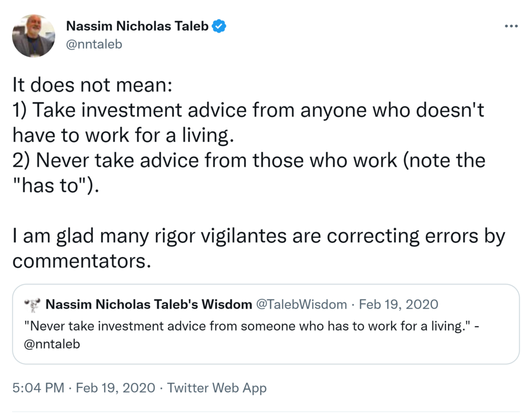The height and width of the screenshot is (420, 528).
Task: Visit the @TalebWisdom handle
Action: (x=301, y=304)
